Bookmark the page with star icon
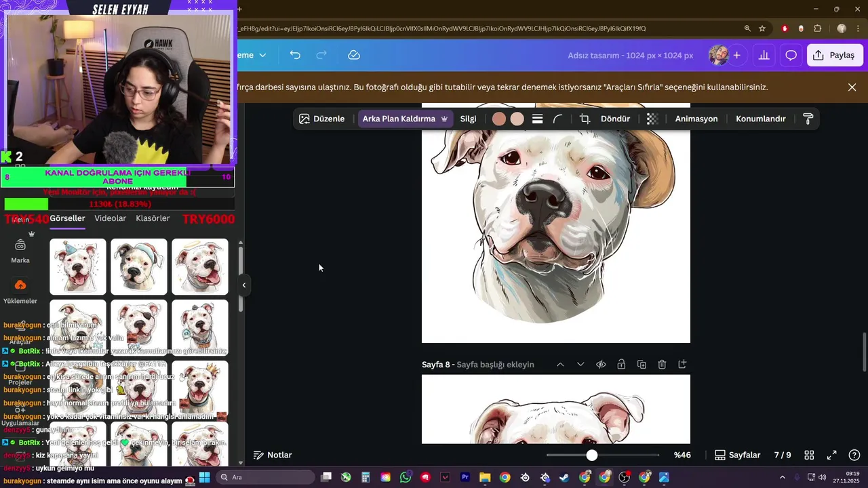The height and width of the screenshot is (488, 868). coord(762,28)
